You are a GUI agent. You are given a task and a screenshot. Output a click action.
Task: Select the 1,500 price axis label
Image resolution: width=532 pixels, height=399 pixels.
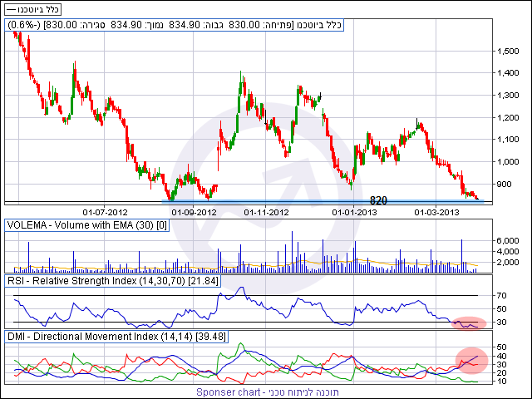(x=508, y=52)
